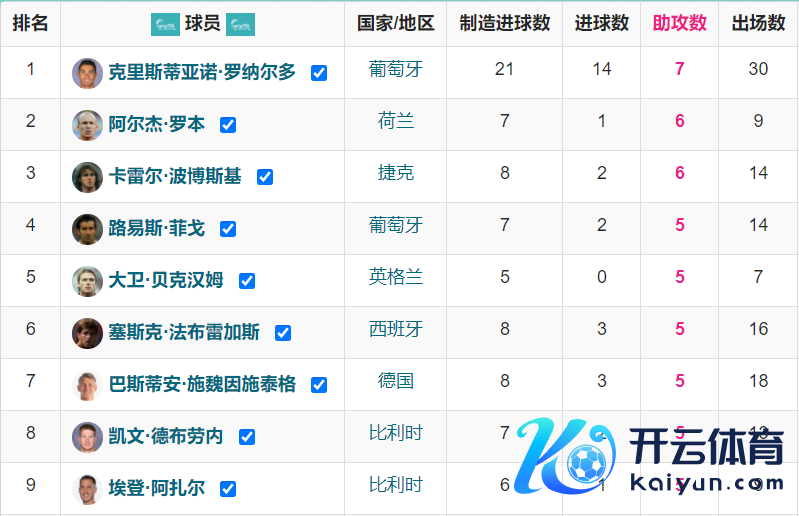Viewport: 799px width, 516px height.
Task: Sort by the 助攻数 column header
Action: [x=679, y=24]
